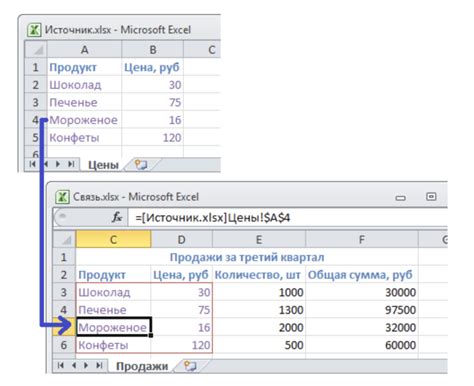Click 'Количество, шт' header cell
474x386 pixels.
coord(259,275)
